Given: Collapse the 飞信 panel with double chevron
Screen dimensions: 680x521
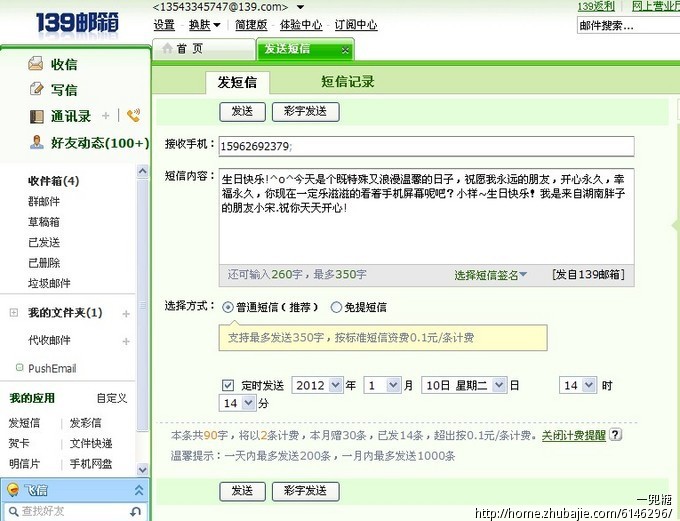Looking at the screenshot, I should [139, 490].
